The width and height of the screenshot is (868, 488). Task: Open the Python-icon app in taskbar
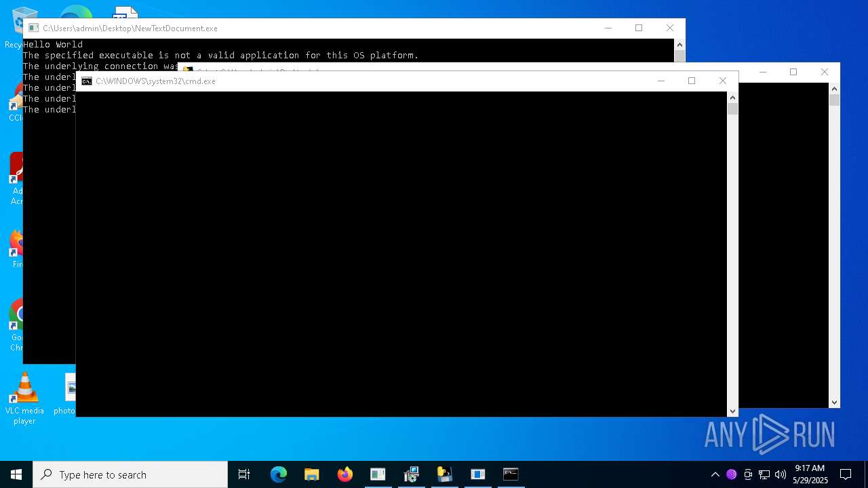click(x=445, y=474)
